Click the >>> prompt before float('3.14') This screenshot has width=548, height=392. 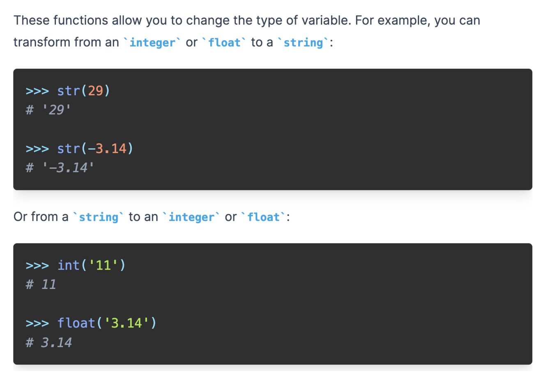(37, 323)
